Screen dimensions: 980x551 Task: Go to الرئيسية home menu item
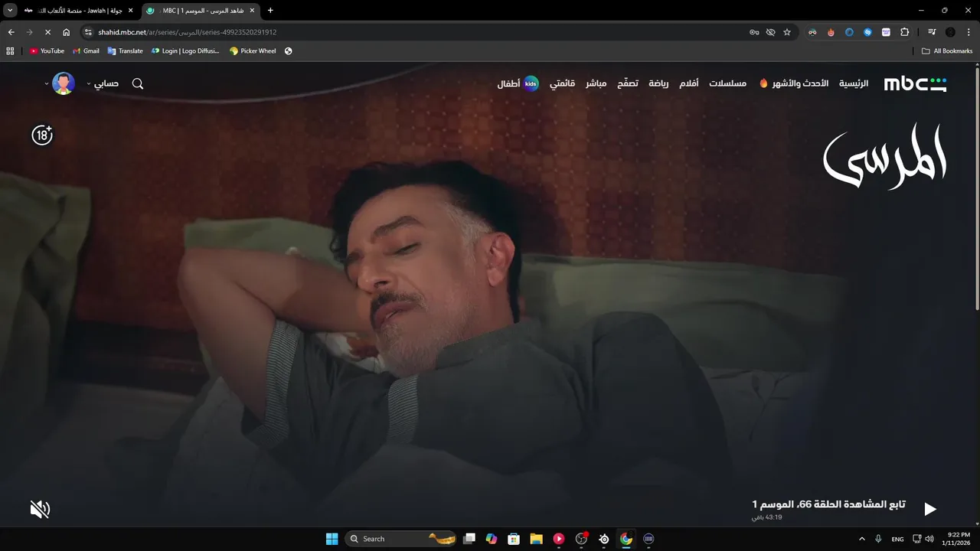(x=854, y=83)
